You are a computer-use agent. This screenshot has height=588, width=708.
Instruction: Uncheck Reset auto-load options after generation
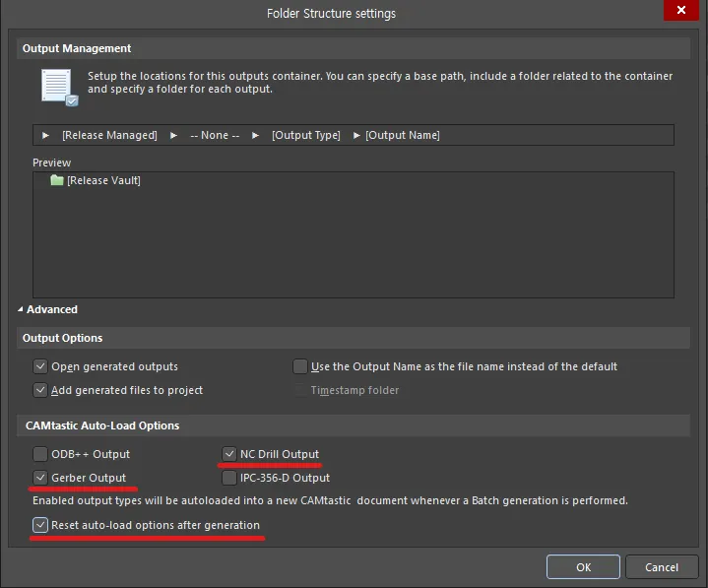pos(40,525)
